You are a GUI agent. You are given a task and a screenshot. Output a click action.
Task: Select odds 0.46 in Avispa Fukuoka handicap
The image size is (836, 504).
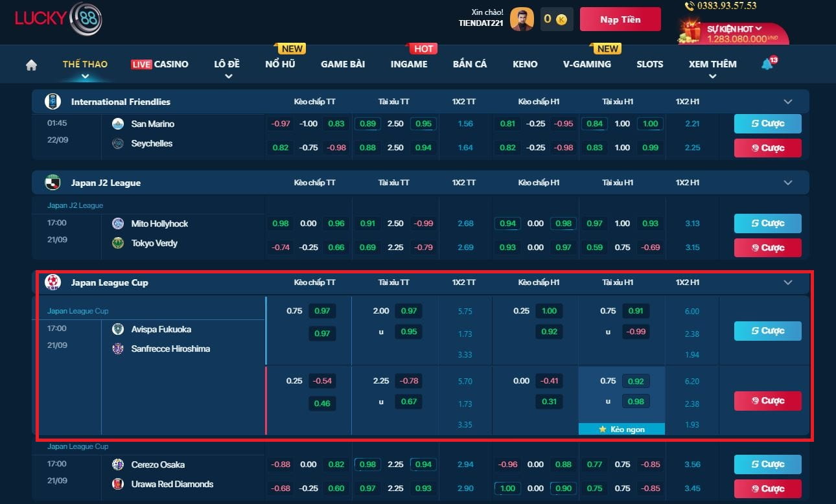pyautogui.click(x=322, y=404)
